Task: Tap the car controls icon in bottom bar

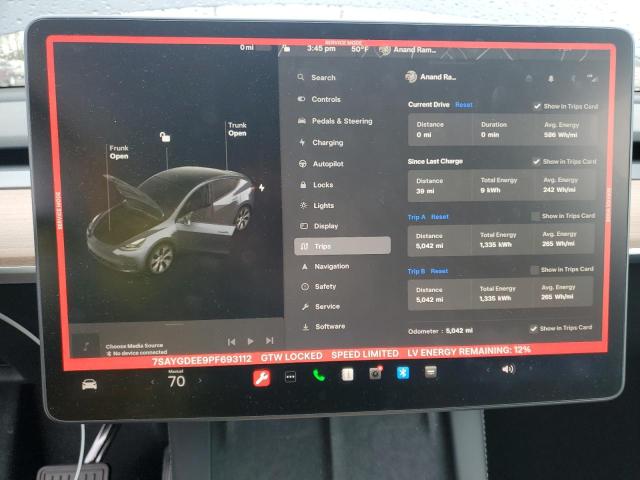Action: [x=89, y=384]
